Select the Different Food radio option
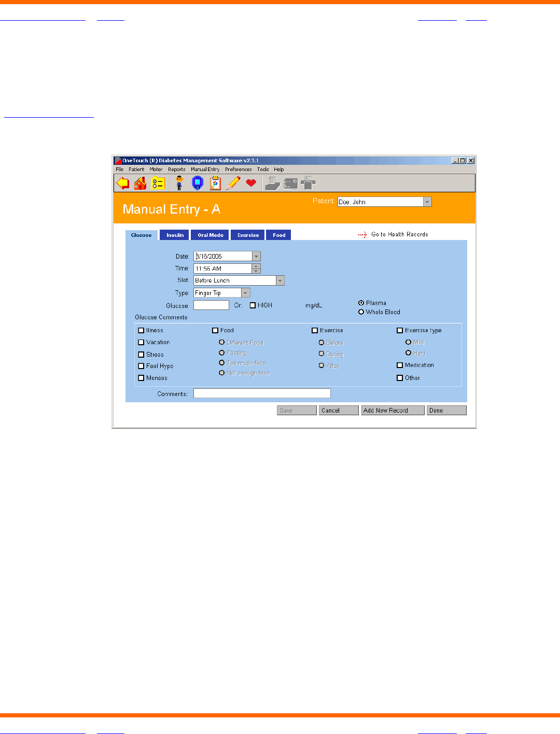Viewport: 560px width, 734px height. 222,342
